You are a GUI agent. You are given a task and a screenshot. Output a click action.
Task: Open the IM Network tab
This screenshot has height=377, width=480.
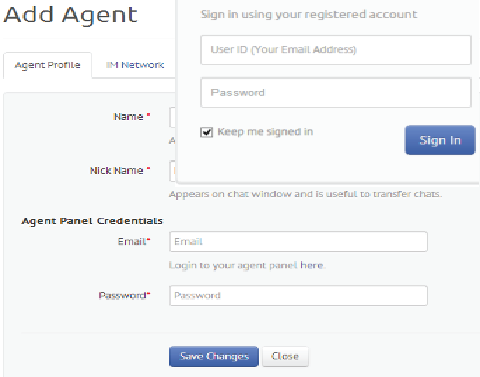pyautogui.click(x=135, y=65)
